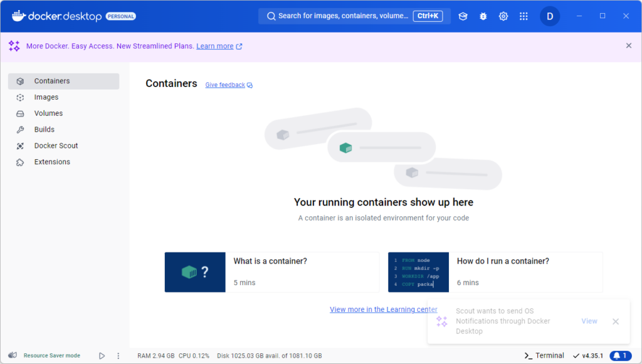This screenshot has width=642, height=364.
Task: Click Learn more in the purple banner
Action: pos(215,46)
